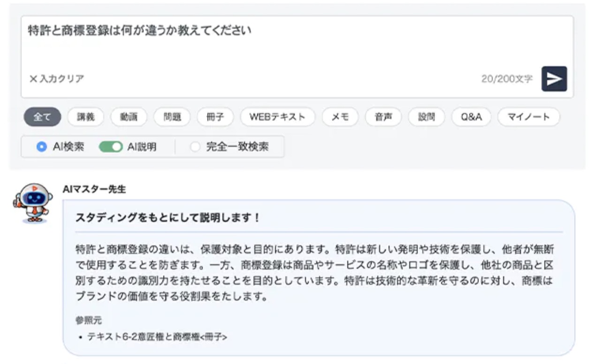Select the WEBテキスト filter tab
This screenshot has height=364, width=596.
click(x=277, y=117)
